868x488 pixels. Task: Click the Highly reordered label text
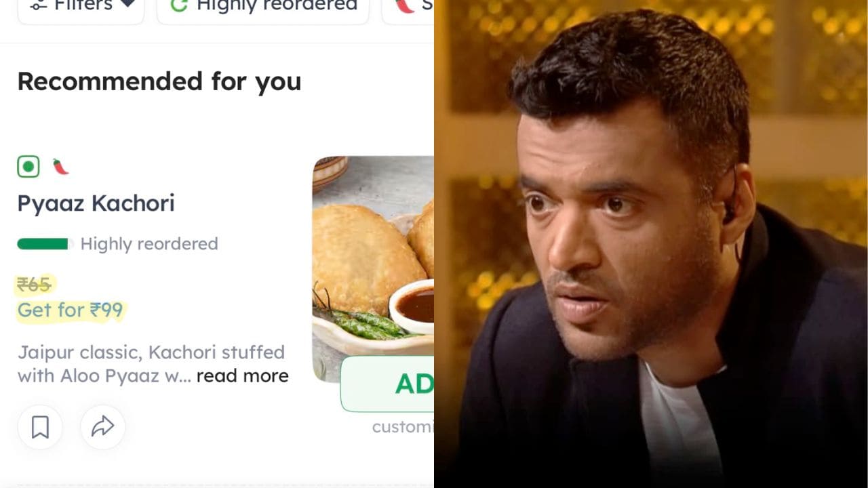tap(149, 244)
